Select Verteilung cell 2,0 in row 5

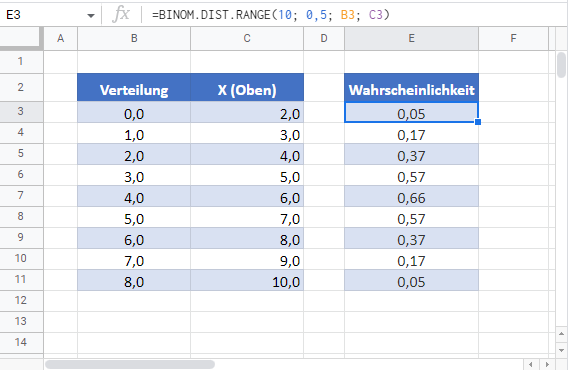pyautogui.click(x=134, y=154)
